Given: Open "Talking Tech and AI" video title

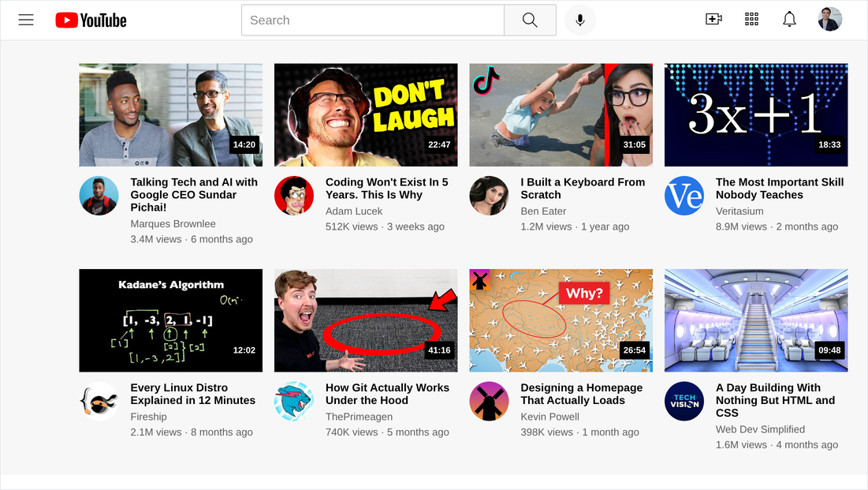Looking at the screenshot, I should click(194, 195).
